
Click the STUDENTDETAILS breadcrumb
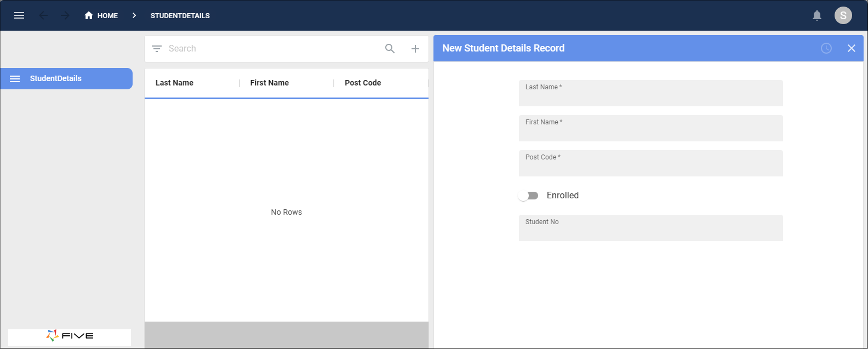click(x=180, y=15)
